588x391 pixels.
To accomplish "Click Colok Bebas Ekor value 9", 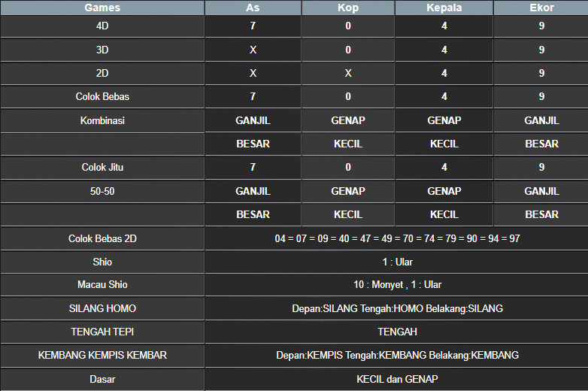I will click(541, 97).
